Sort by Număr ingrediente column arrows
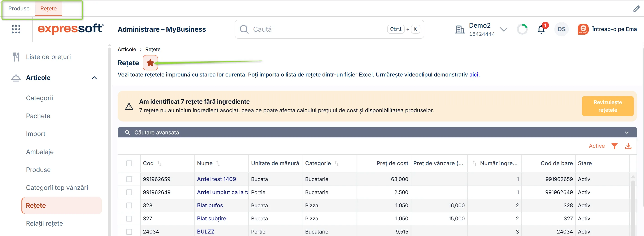The width and height of the screenshot is (644, 236). pos(474,163)
